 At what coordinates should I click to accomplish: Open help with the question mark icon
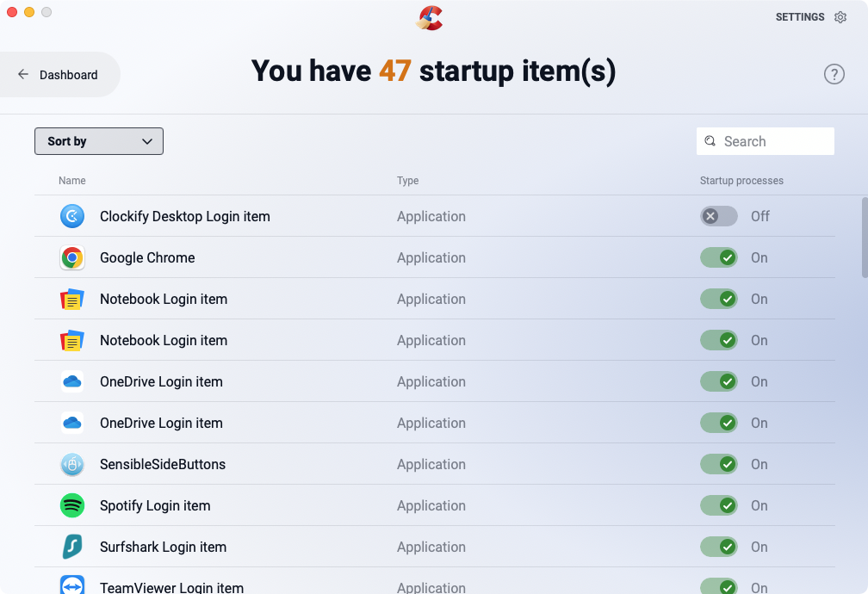834,74
